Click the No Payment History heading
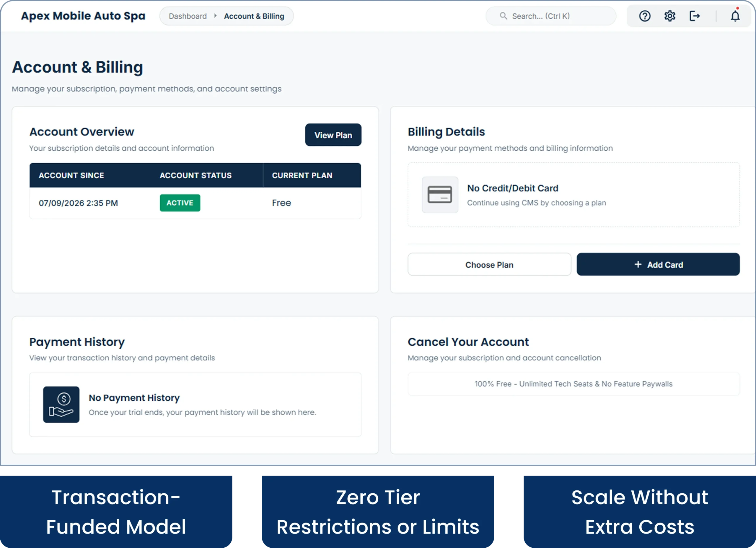 tap(134, 398)
